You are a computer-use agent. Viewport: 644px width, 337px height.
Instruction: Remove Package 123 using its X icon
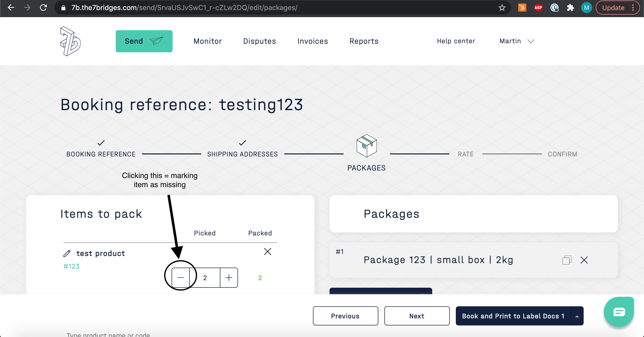(x=584, y=260)
